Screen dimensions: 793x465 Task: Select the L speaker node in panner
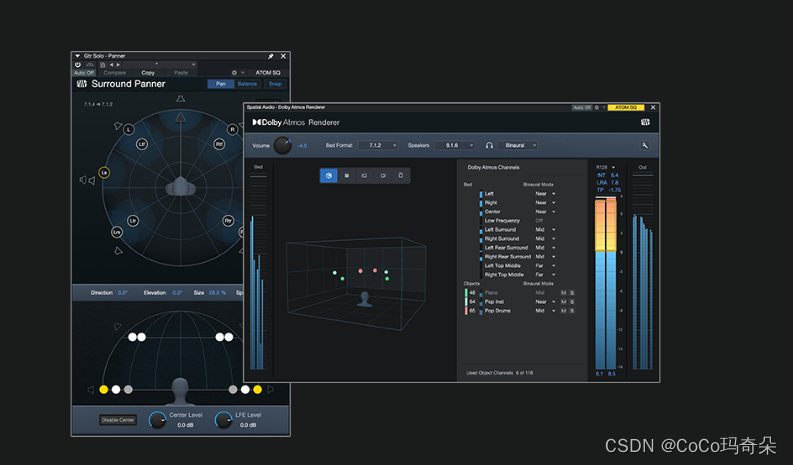[x=129, y=130]
